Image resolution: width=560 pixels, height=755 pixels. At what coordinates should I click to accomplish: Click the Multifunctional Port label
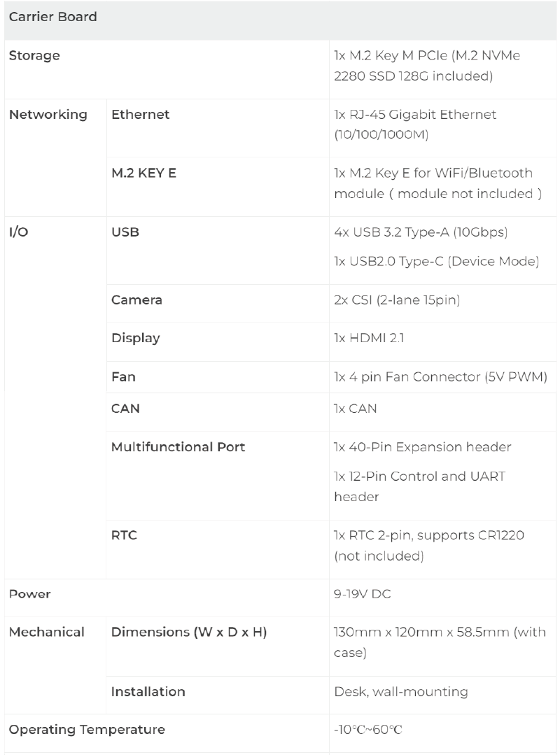point(178,446)
